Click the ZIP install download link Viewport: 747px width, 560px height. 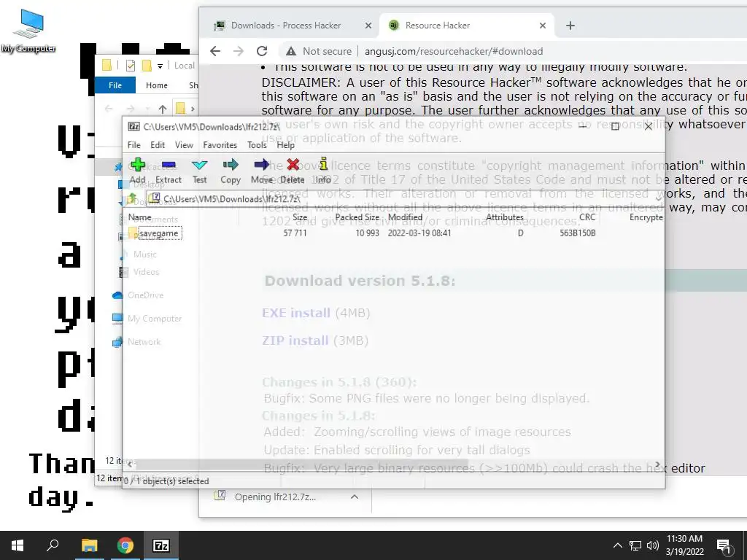point(295,341)
